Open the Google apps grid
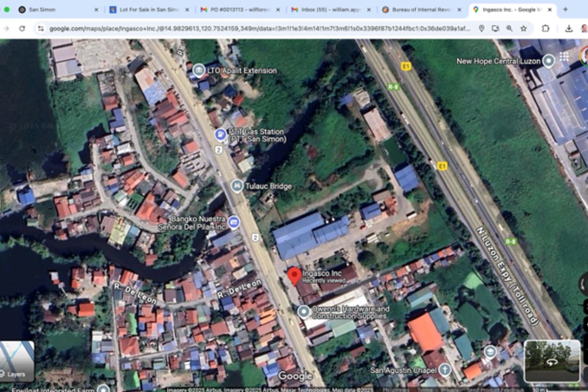This screenshot has height=392, width=588. pos(564,57)
